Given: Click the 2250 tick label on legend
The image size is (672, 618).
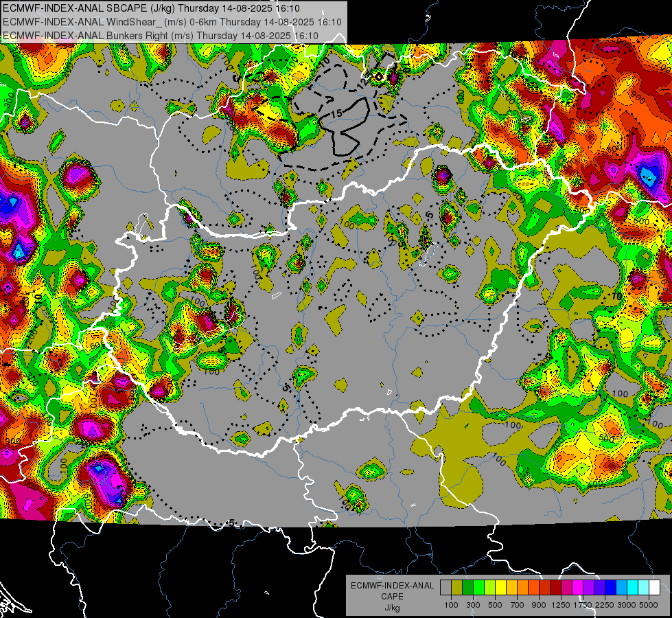Looking at the screenshot, I should tap(605, 605).
